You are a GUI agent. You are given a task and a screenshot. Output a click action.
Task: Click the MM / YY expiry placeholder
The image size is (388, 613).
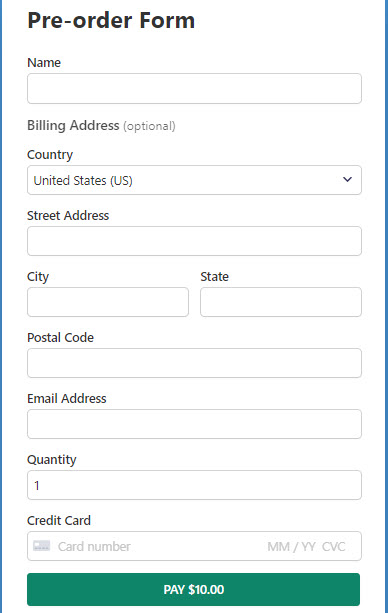point(291,546)
